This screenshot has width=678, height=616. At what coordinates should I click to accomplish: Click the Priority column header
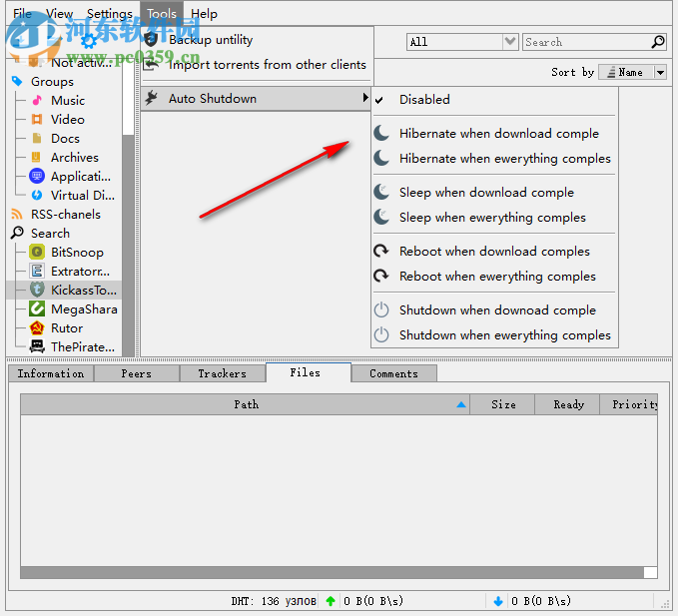coord(629,404)
